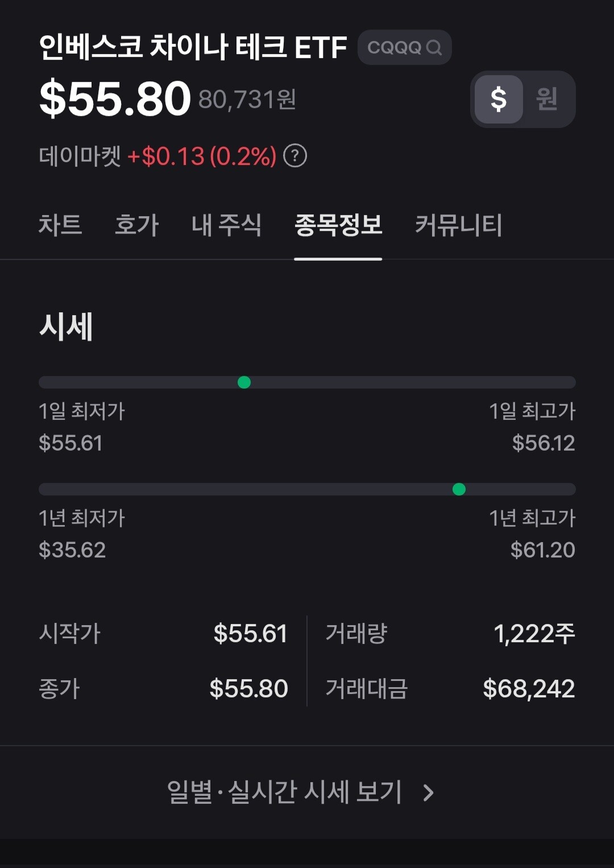Viewport: 614px width, 868px height.
Task: Open the 커뮤니티 tab
Action: point(459,225)
